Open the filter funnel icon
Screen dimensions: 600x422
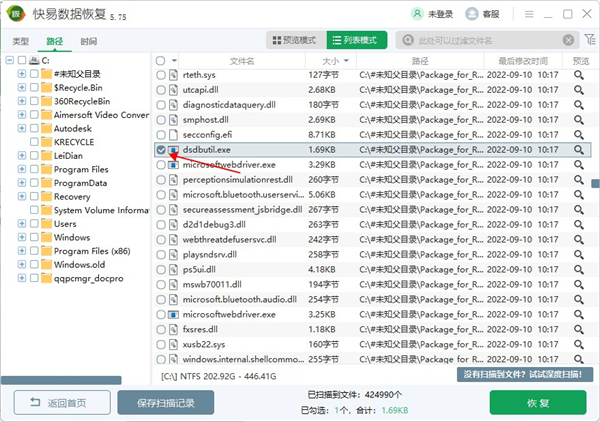(590, 39)
